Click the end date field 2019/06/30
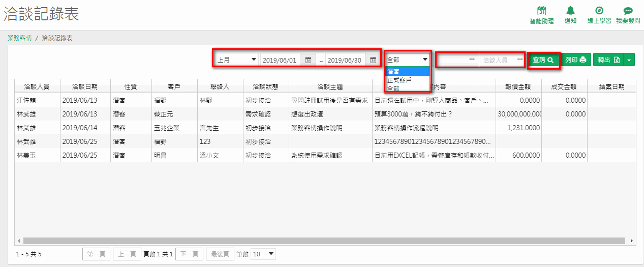This screenshot has width=644, height=267. 346,60
